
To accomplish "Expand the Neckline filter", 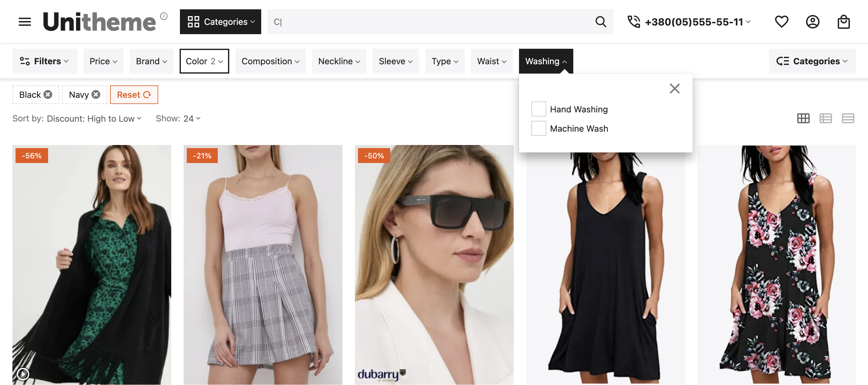I will pyautogui.click(x=339, y=61).
